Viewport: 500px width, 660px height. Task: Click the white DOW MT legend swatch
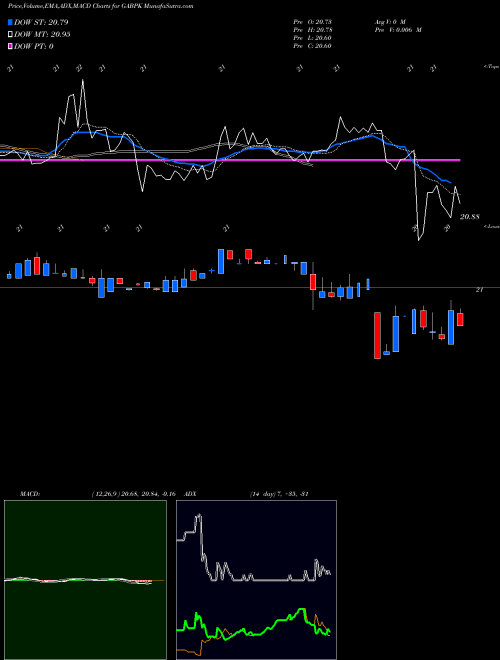tap(11, 35)
